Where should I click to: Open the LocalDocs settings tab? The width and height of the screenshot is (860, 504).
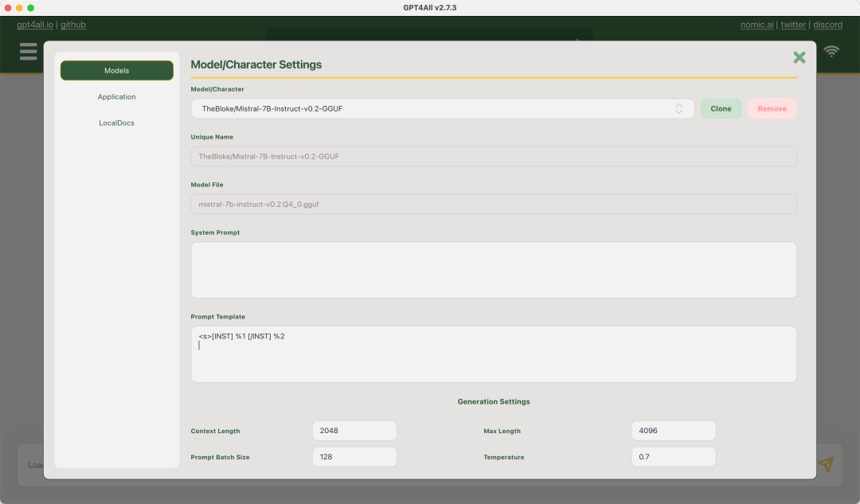(x=117, y=123)
